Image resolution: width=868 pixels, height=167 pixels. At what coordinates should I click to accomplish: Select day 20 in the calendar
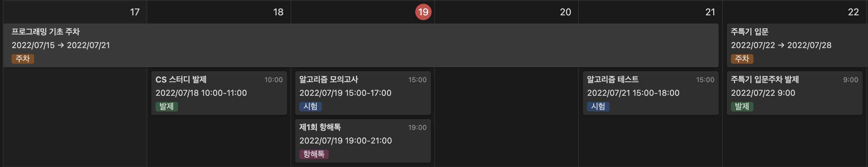565,12
